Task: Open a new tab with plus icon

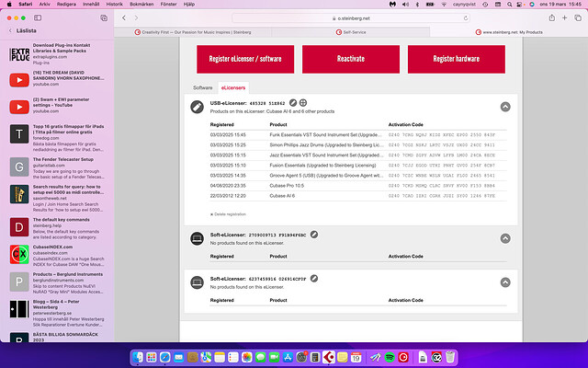Action: (x=564, y=17)
